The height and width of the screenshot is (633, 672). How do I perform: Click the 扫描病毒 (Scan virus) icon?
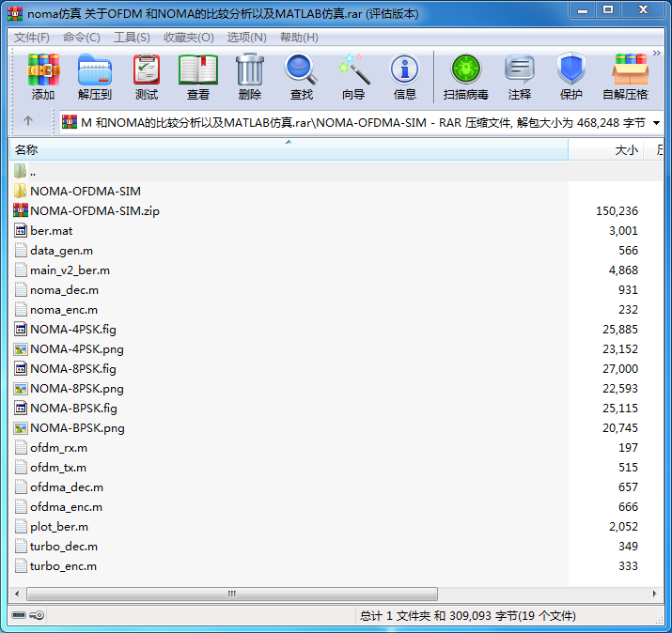pyautogui.click(x=466, y=69)
